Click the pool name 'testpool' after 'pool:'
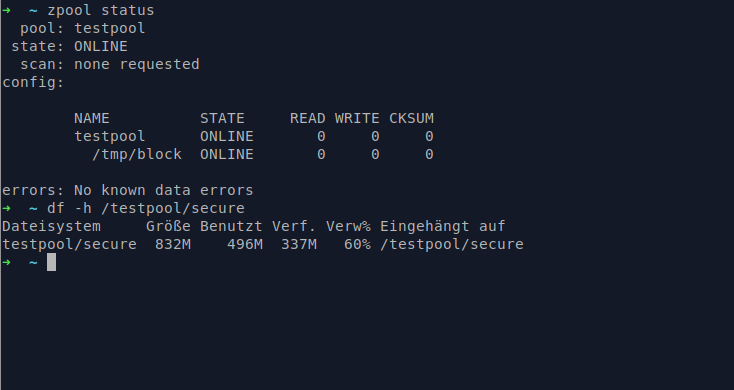This screenshot has height=390, width=734. (x=110, y=29)
